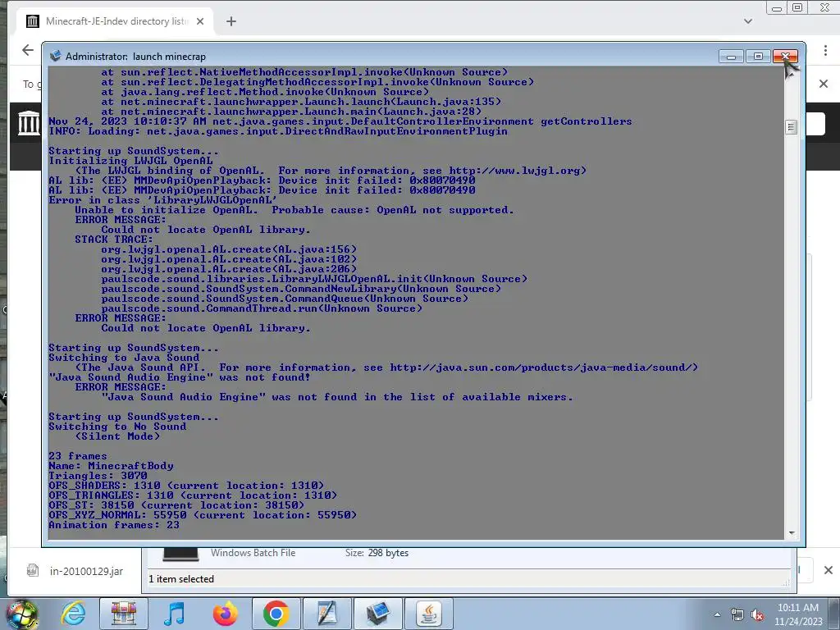Restore down the Chrome window
840x630 pixels.
[797, 7]
